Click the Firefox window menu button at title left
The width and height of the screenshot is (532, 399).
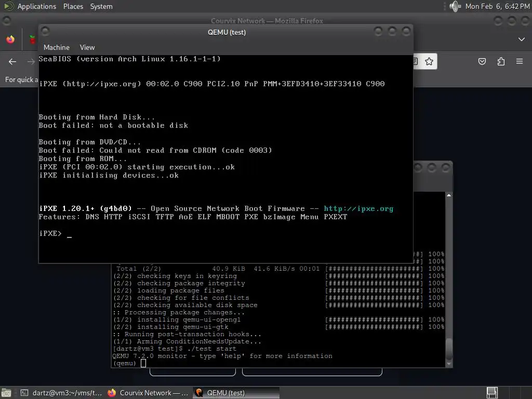[6, 21]
